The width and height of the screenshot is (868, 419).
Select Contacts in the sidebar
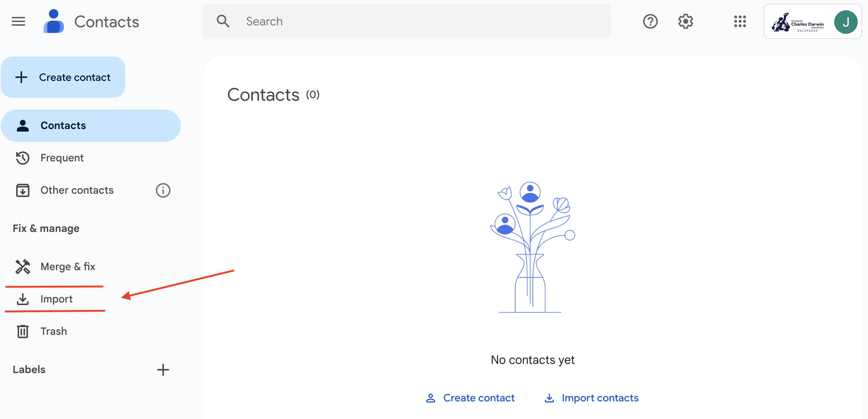(91, 126)
